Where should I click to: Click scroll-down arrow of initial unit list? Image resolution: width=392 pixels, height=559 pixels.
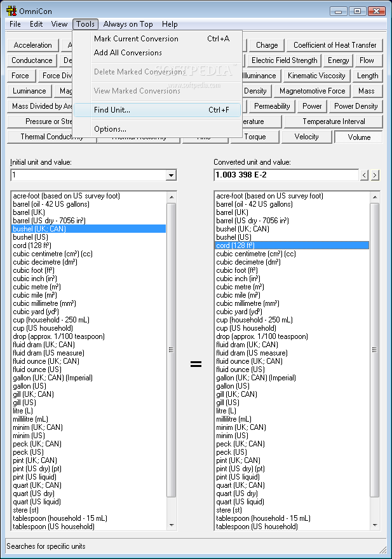172,525
